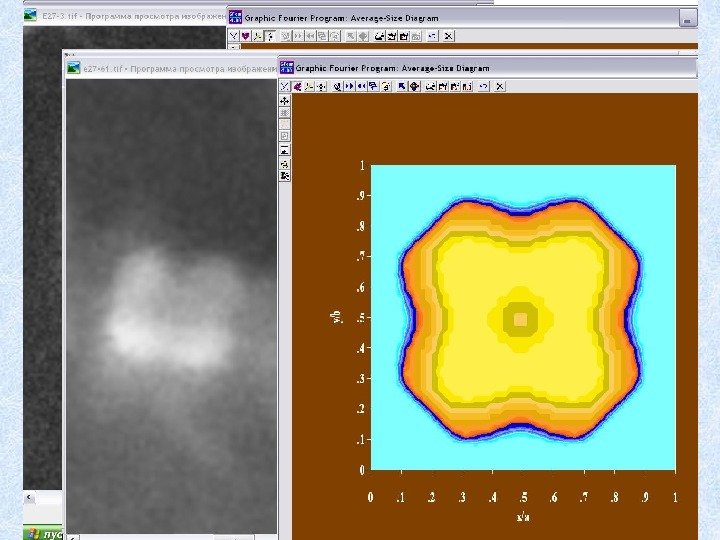Click greyed boxed-P icon in left vertical toolbar

285,135
